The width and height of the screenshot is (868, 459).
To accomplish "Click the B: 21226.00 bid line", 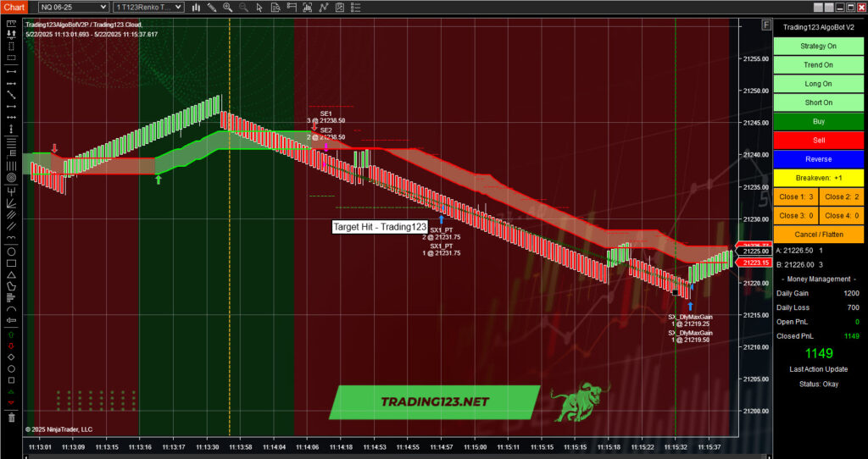I will 799,265.
